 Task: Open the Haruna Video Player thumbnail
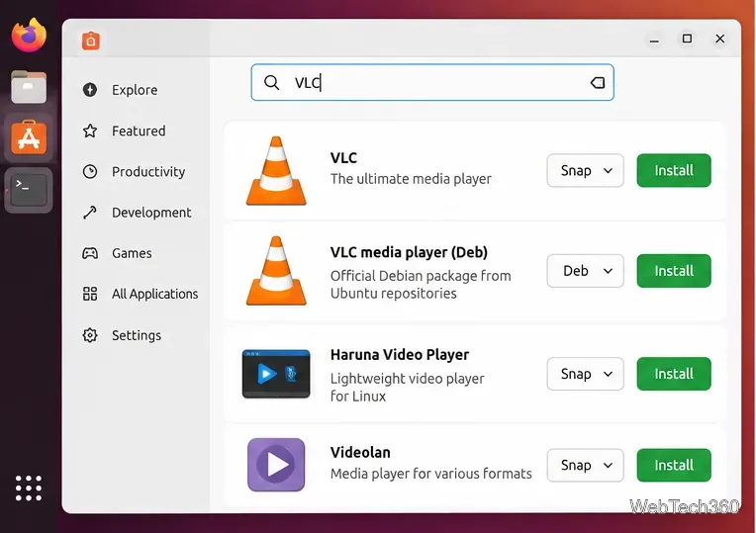click(276, 374)
